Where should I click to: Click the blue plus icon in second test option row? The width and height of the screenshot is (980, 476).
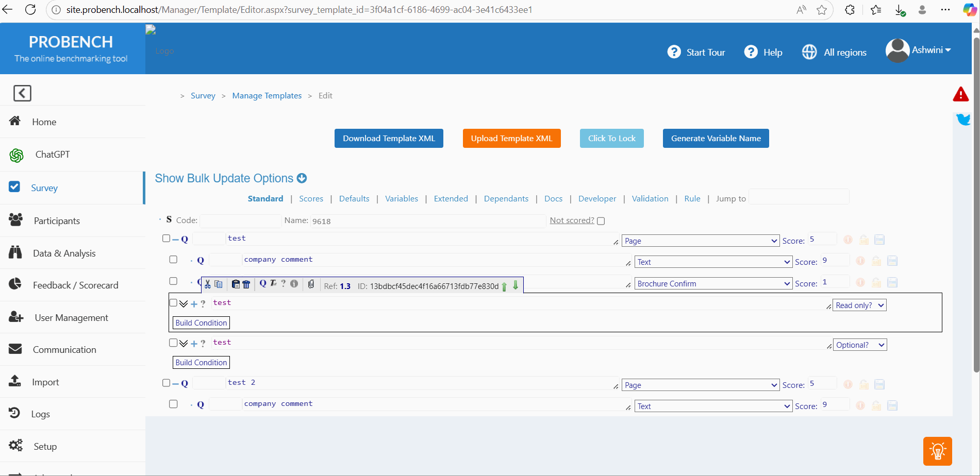tap(194, 344)
